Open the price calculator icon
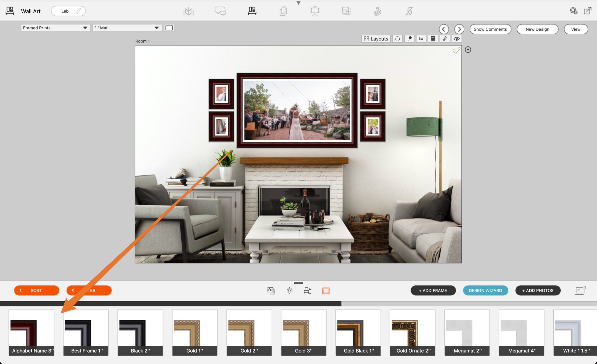The height and width of the screenshot is (364, 597). pos(433,39)
